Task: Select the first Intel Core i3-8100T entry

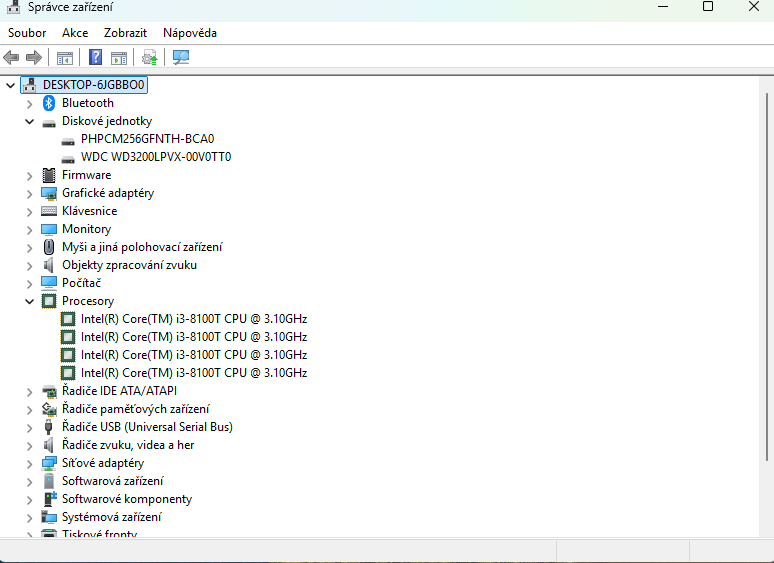Action: pyautogui.click(x=194, y=319)
